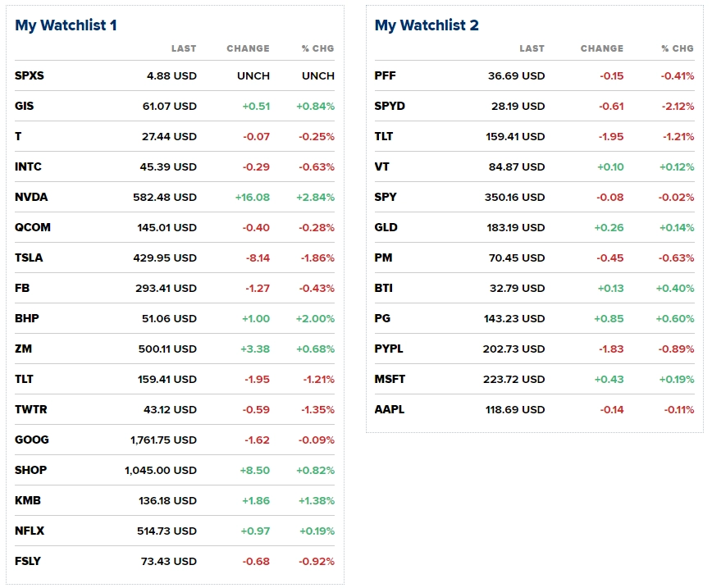Viewport: 712px width, 588px height.
Task: Open the TSLA stock quote
Action: 29,258
